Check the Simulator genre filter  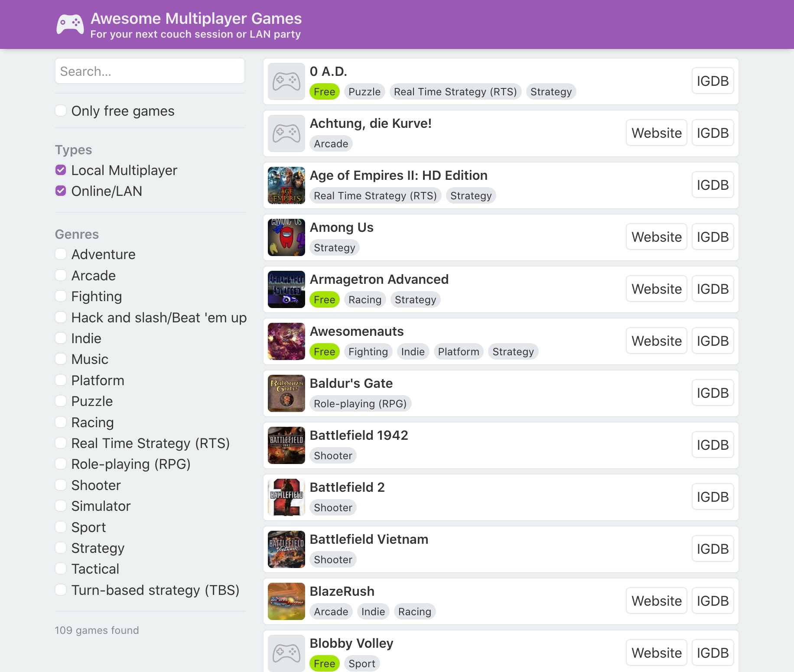point(61,506)
